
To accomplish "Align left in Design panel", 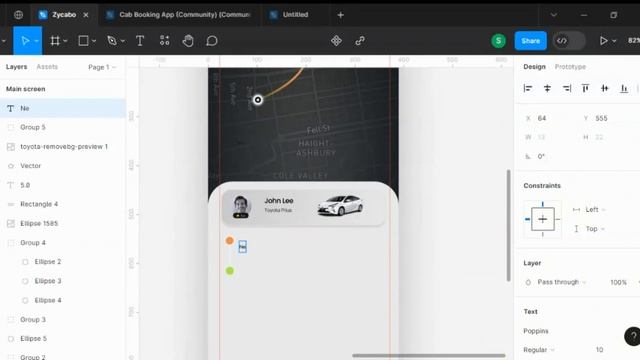I will coord(528,88).
